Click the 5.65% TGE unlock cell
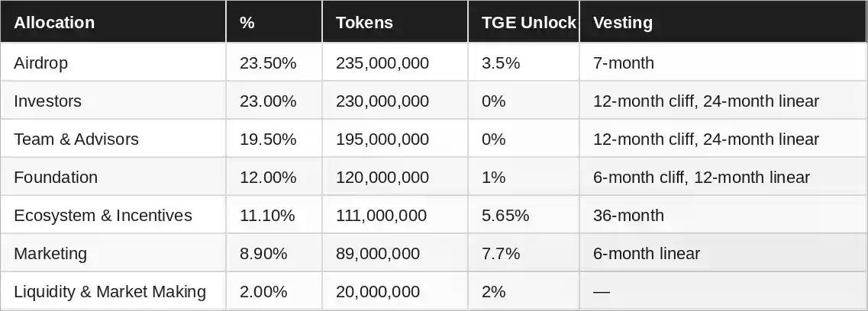The height and width of the screenshot is (311, 868). pos(505,216)
